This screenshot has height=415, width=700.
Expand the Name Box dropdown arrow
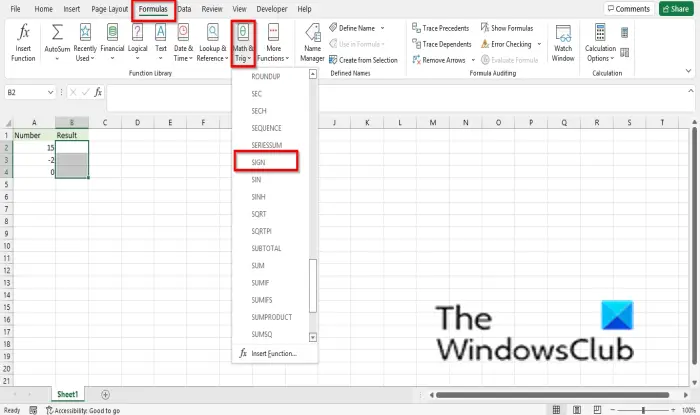tap(50, 92)
